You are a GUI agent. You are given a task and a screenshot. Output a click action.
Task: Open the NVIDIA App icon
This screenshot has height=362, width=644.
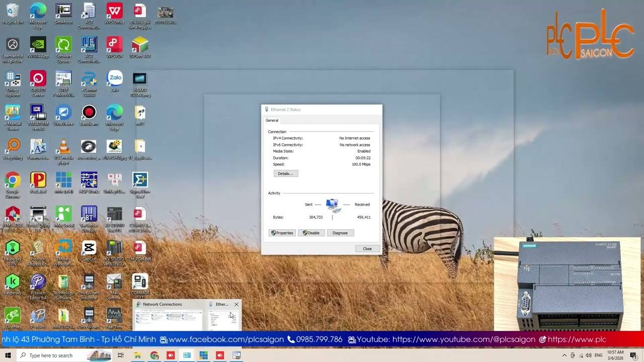pos(38,48)
